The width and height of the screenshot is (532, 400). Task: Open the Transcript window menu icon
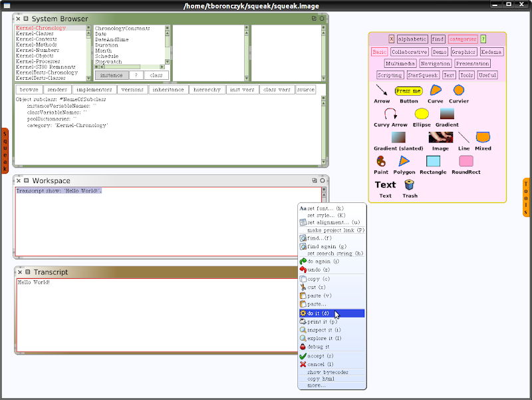[x=28, y=272]
